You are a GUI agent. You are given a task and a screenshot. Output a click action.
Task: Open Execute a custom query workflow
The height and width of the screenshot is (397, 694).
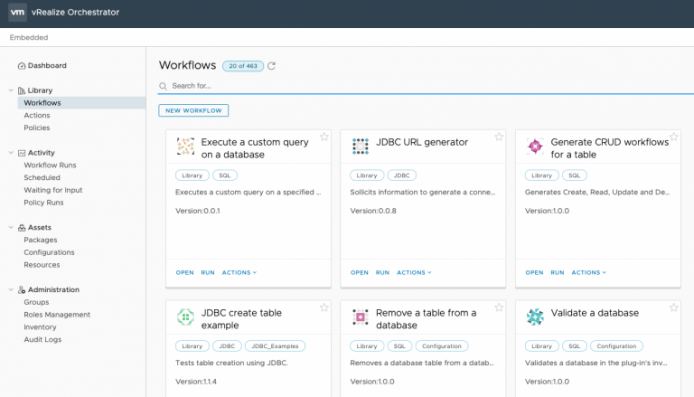(185, 273)
